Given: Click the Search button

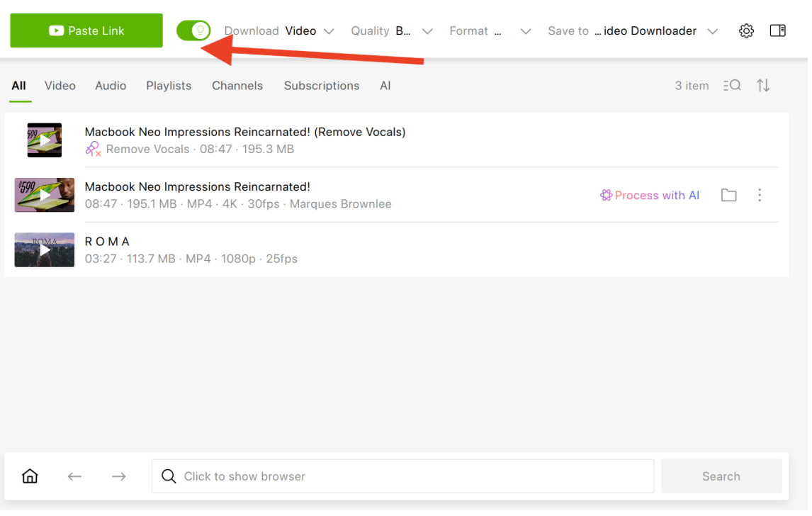Looking at the screenshot, I should [721, 476].
